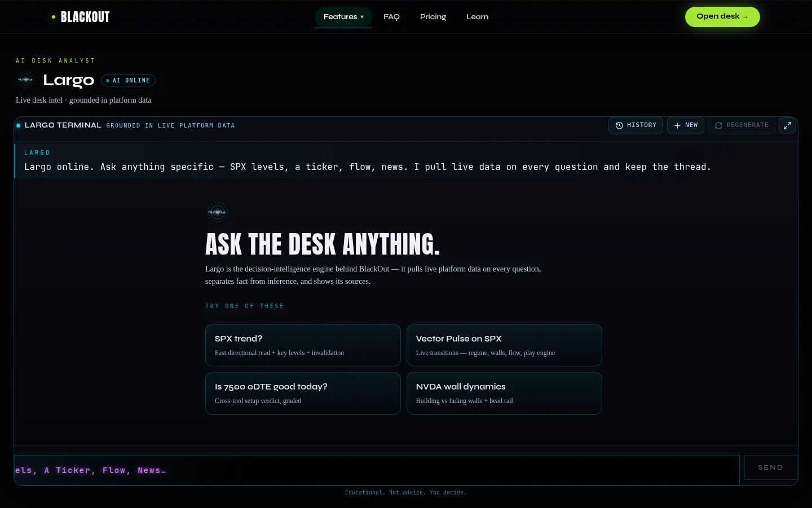Screen dimensions: 812x508
Task: Navigate to the Learn section
Action: tap(478, 17)
